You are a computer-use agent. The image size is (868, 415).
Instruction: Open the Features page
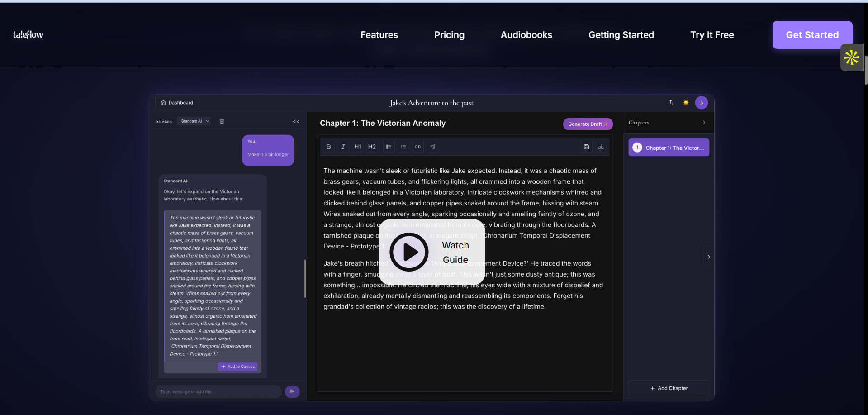click(379, 35)
